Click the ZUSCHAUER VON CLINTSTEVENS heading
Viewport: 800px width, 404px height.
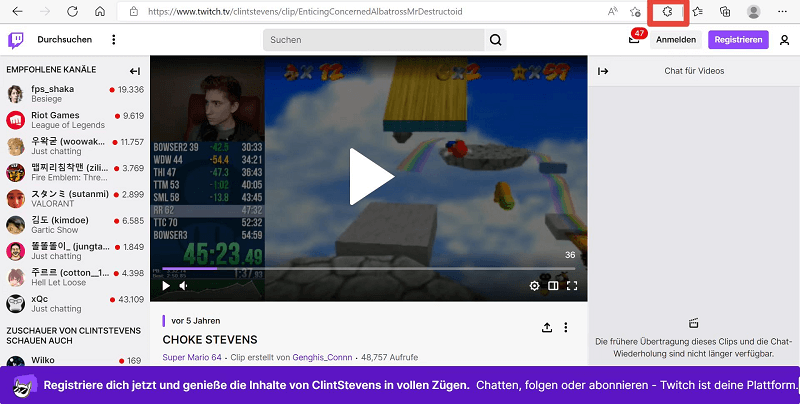point(73,336)
